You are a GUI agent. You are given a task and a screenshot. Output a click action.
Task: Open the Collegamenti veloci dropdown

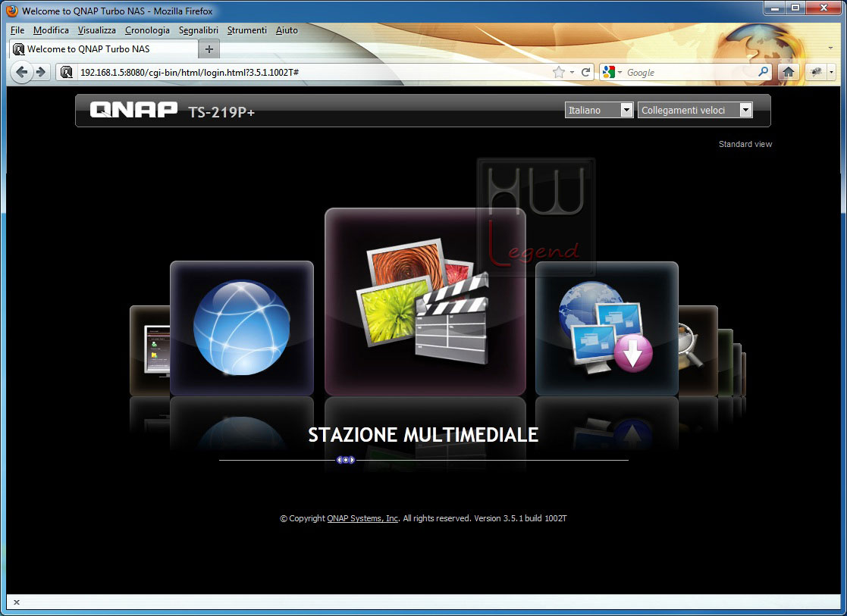pos(695,110)
